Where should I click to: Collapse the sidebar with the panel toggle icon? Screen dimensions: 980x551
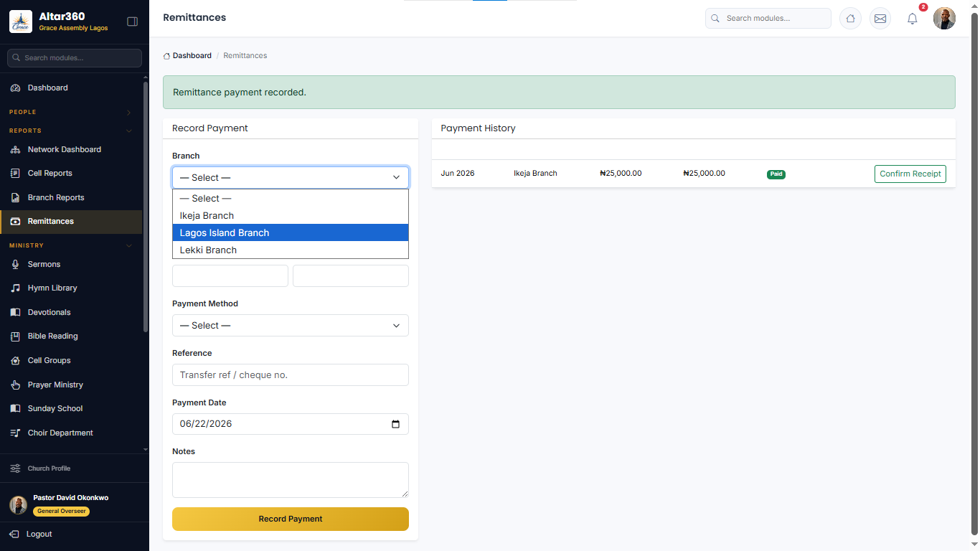[x=132, y=22]
